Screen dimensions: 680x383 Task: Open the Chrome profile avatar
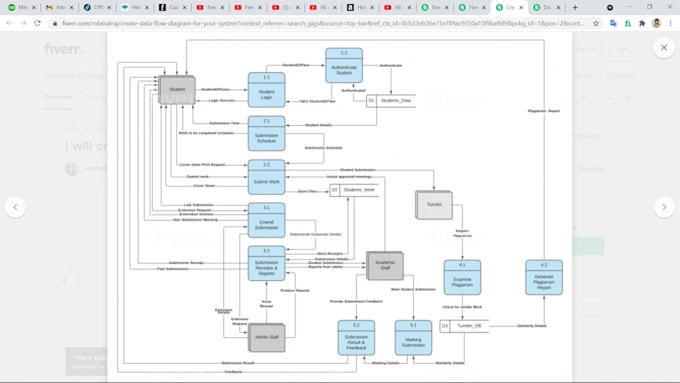pos(657,23)
